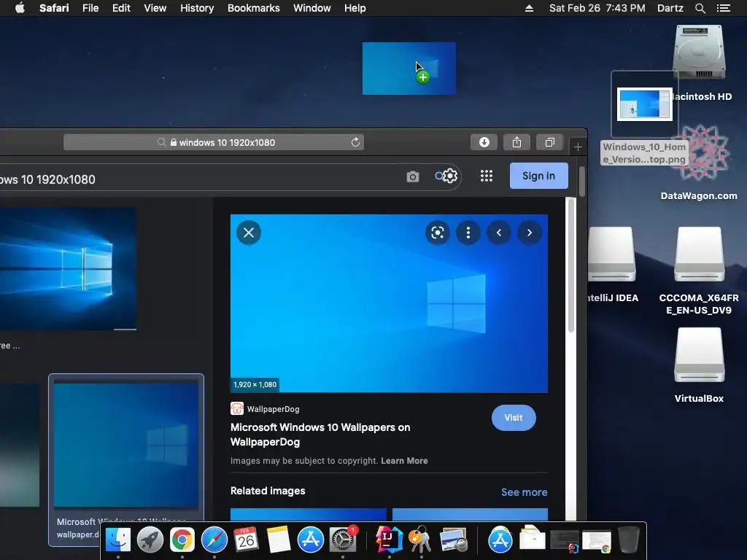Go to the previous image with left chevron

tap(499, 233)
